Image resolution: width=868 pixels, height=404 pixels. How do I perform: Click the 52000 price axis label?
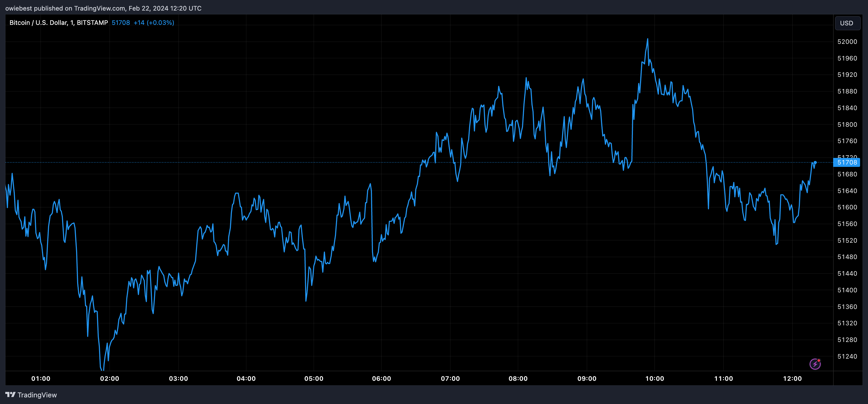pyautogui.click(x=847, y=42)
